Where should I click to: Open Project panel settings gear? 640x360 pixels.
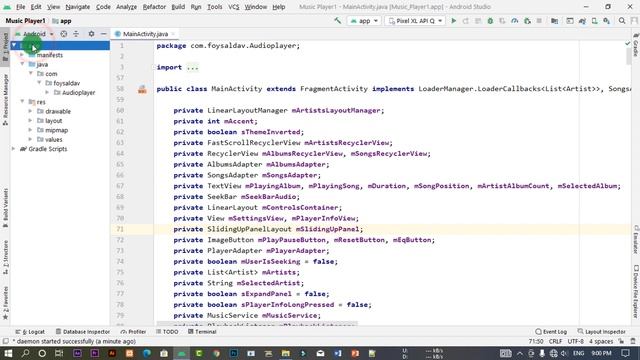click(x=91, y=34)
